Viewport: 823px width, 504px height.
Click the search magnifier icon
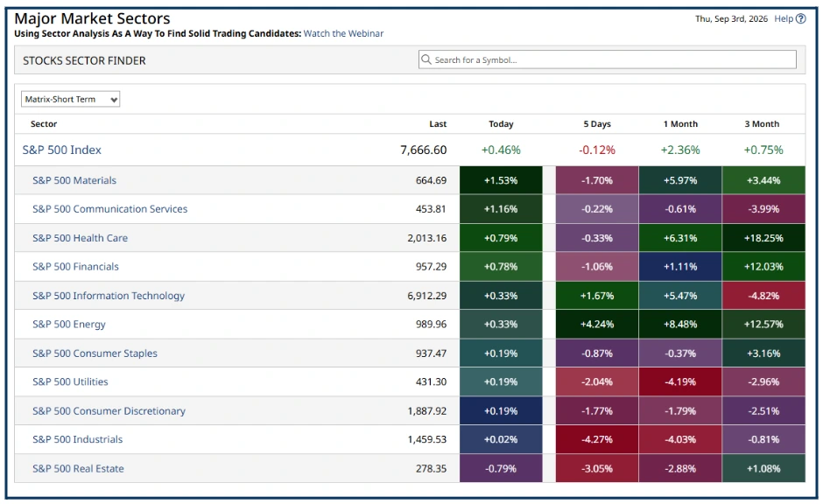coord(426,59)
